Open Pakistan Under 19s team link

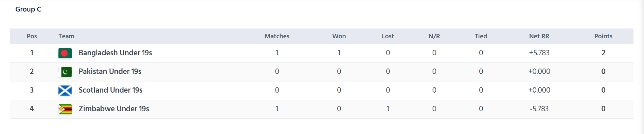tap(110, 72)
